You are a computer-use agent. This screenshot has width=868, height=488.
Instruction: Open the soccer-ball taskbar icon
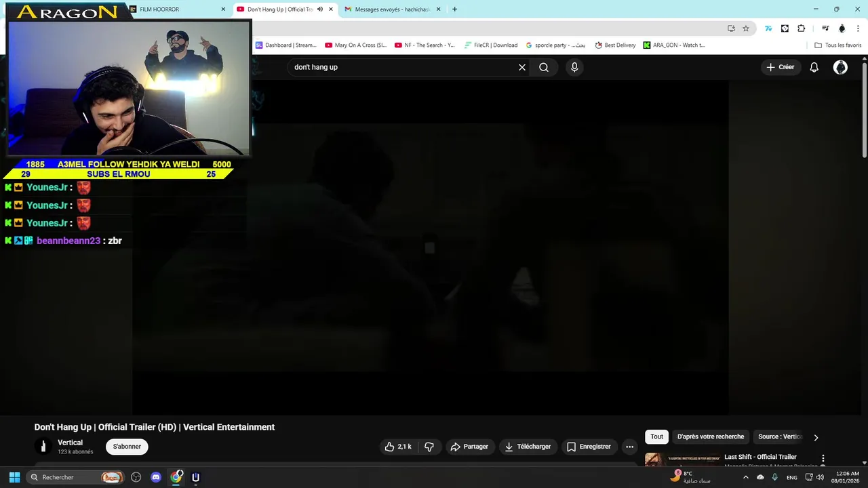pyautogui.click(x=136, y=477)
